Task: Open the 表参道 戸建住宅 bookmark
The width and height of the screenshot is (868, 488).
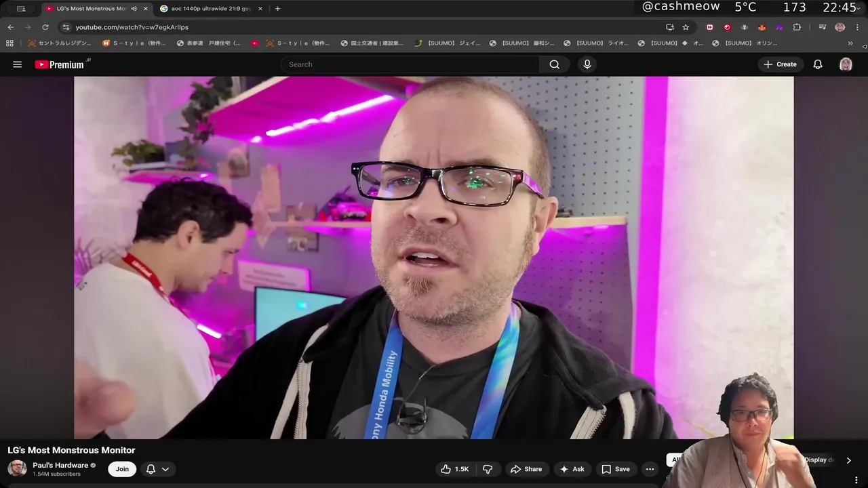Action: point(209,43)
